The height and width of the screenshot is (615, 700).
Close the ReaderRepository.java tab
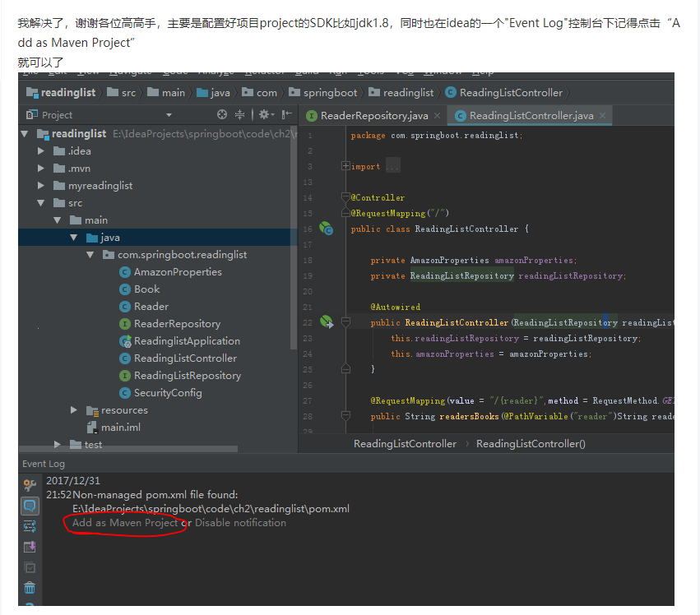tap(437, 116)
